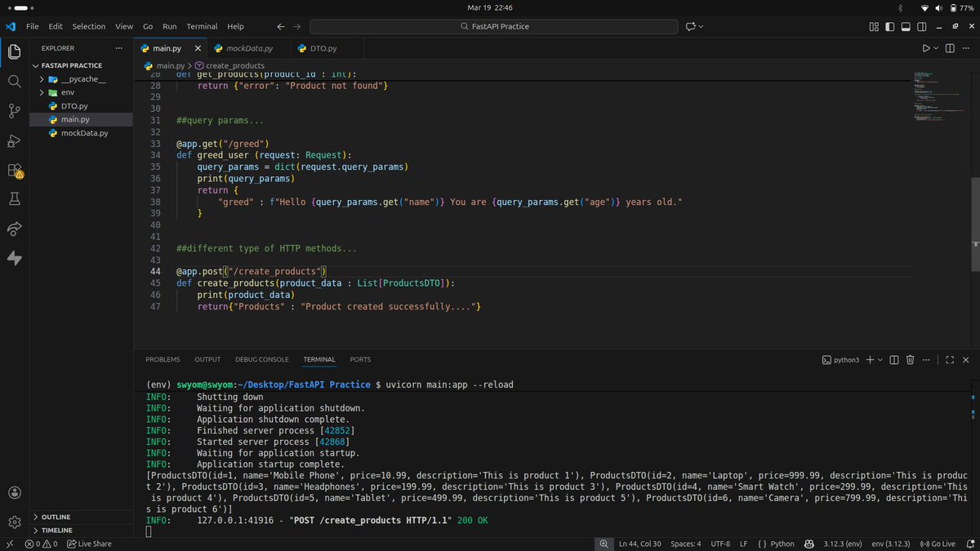
Task: Open the Help menu
Action: tap(235, 26)
